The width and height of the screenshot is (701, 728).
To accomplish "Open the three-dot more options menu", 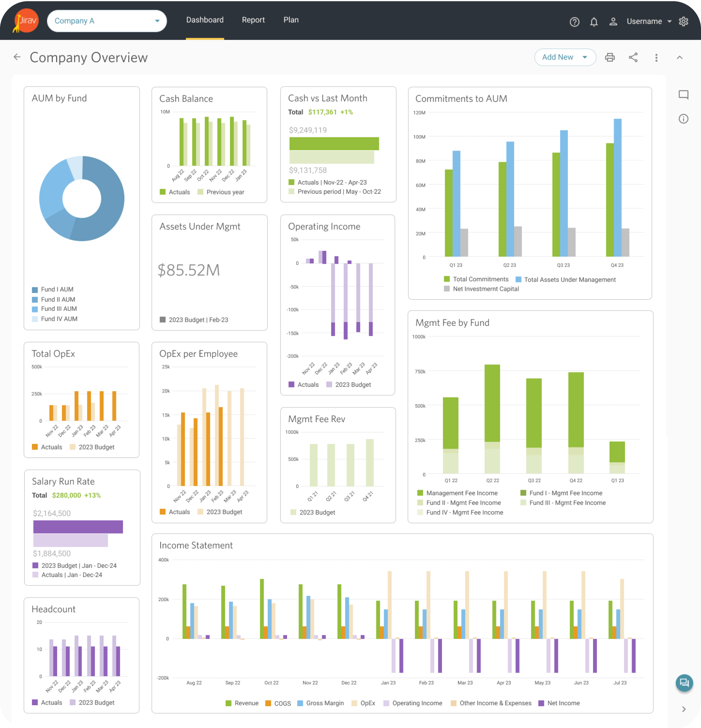I will click(656, 57).
